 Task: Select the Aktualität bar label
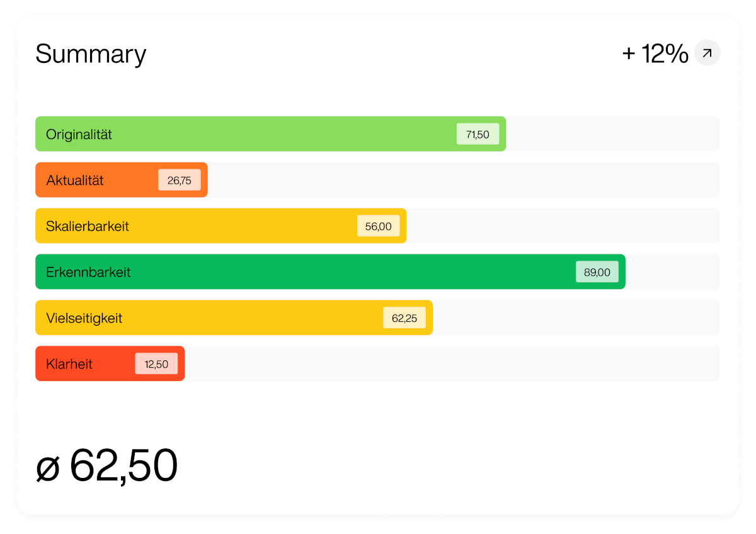pos(74,180)
